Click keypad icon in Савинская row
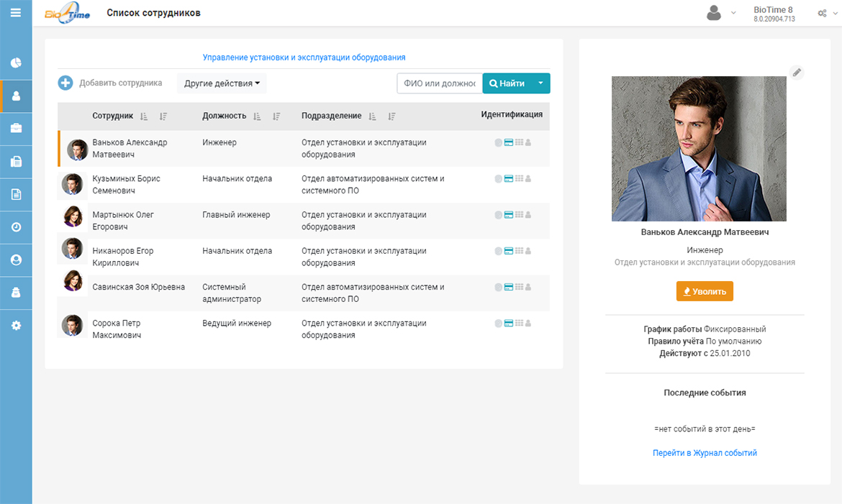The height and width of the screenshot is (504, 842). click(x=519, y=287)
